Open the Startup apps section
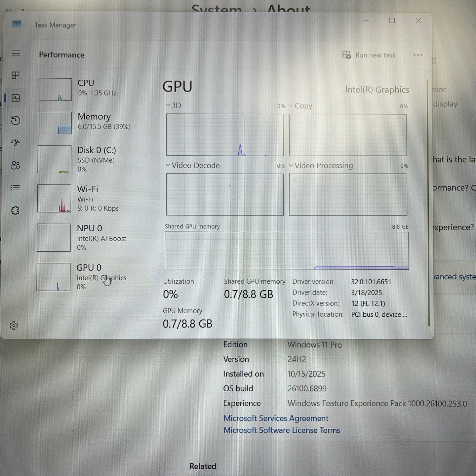The image size is (476, 476). pos(15,143)
